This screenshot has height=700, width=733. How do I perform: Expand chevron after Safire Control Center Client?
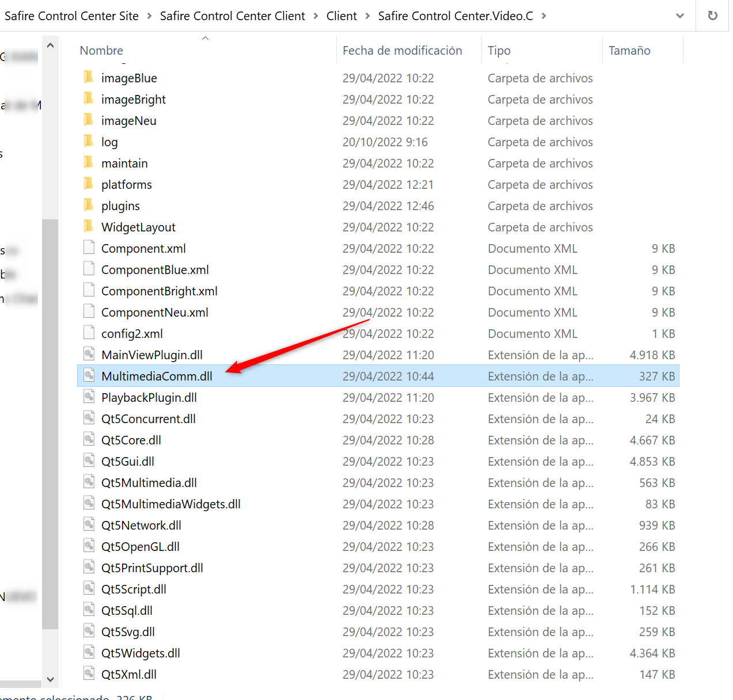[316, 16]
